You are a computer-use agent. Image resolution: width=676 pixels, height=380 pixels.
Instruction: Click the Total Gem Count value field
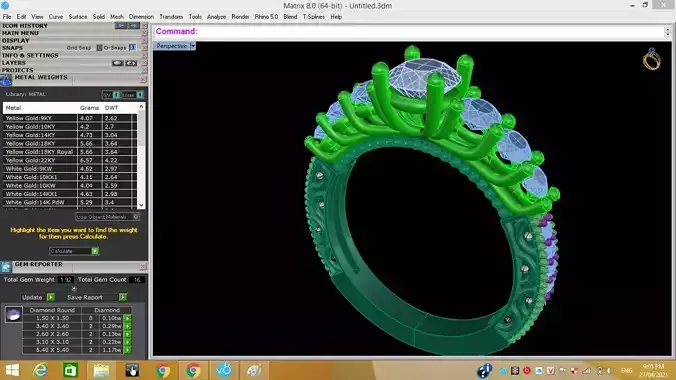(137, 280)
